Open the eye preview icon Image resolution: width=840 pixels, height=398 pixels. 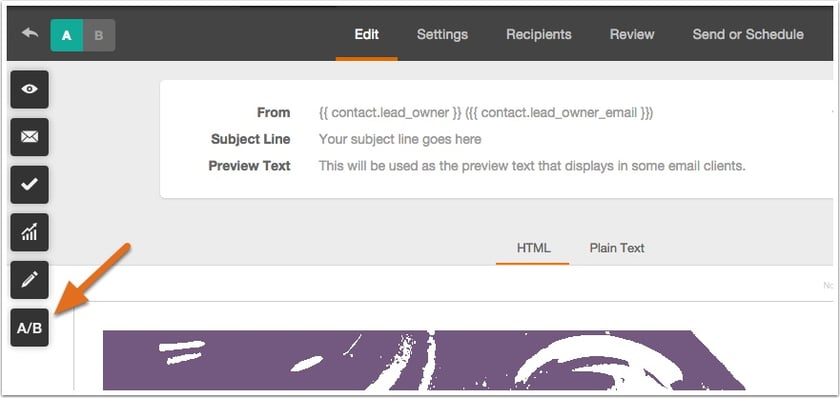point(29,89)
